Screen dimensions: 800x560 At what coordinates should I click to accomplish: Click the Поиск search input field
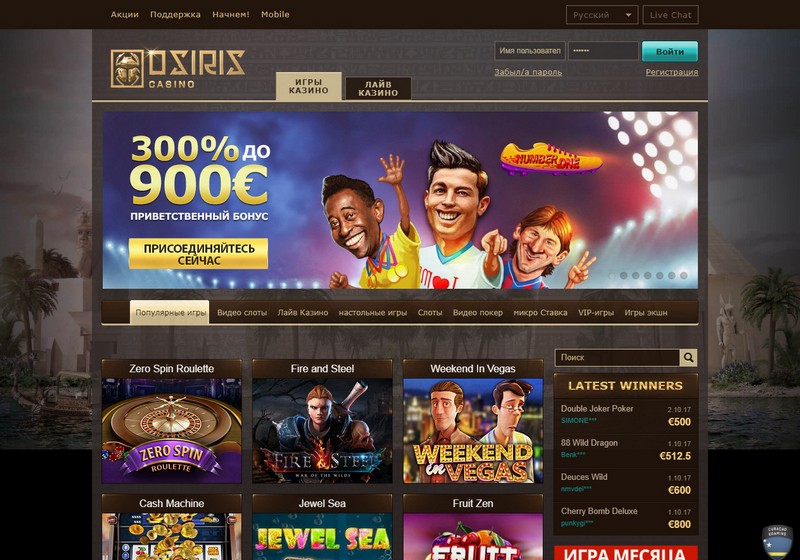click(x=617, y=358)
